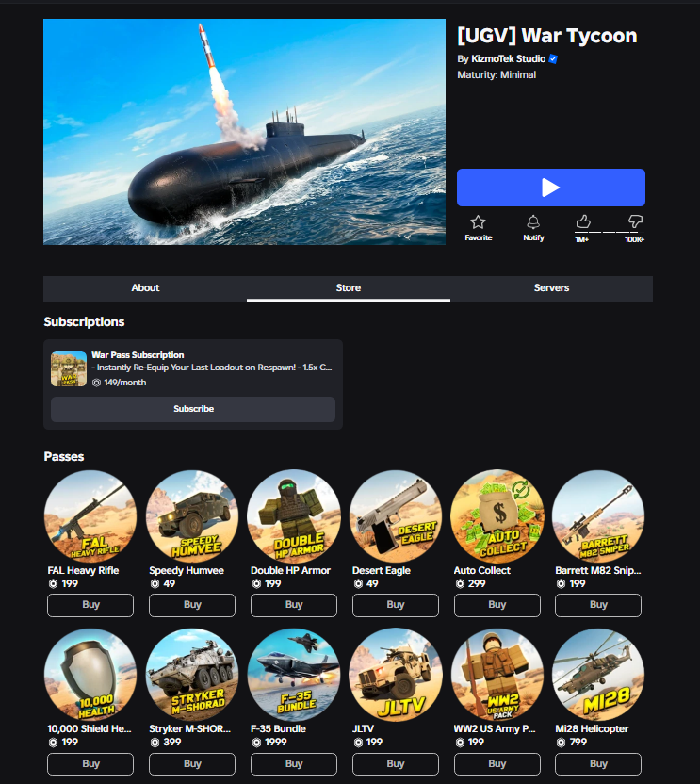Buy the FAL Heavy Rifle pass

[90, 605]
